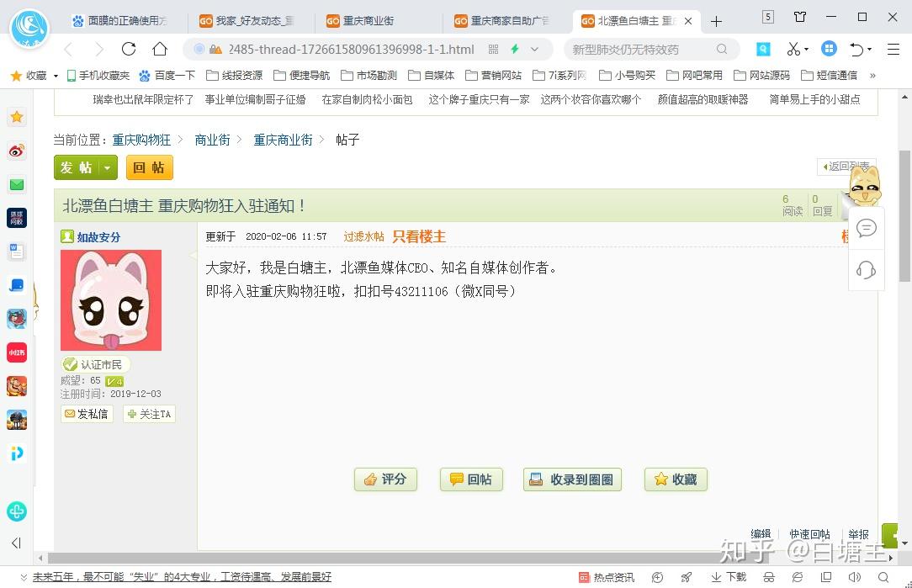Click the QR code icon in address bar
Image resolution: width=912 pixels, height=588 pixels.
click(x=493, y=50)
